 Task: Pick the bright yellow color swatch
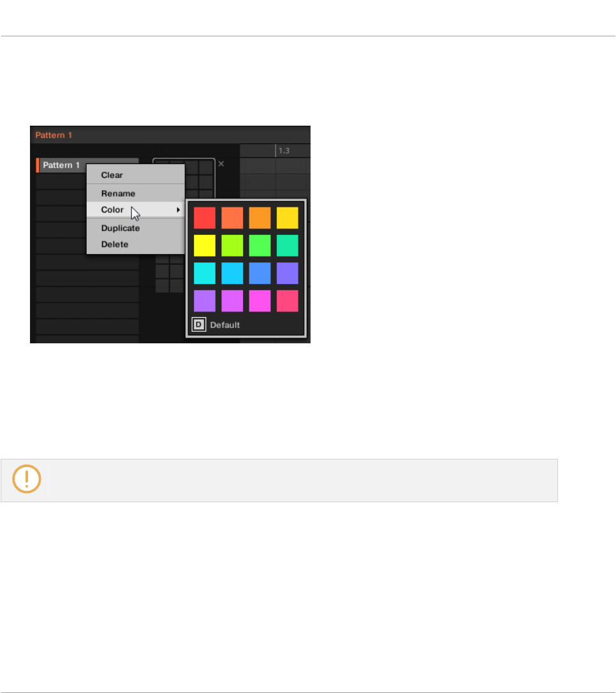[205, 246]
